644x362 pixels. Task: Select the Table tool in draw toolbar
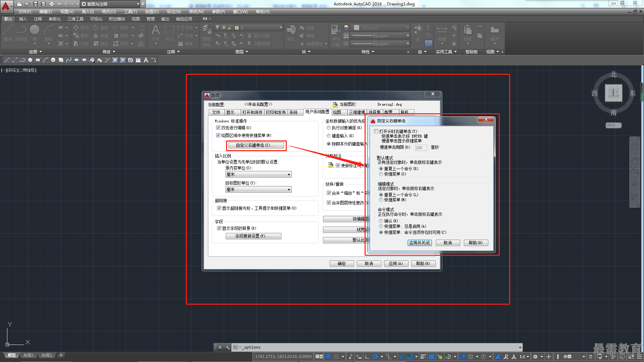point(138,60)
